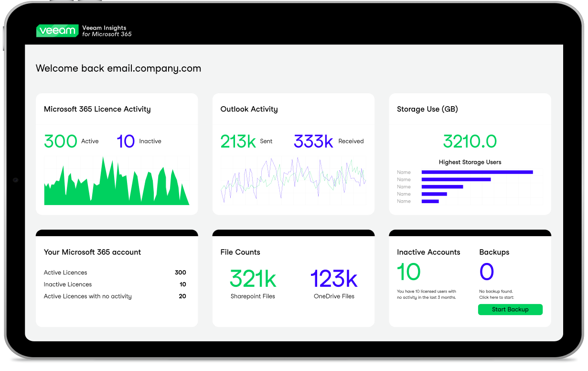Screen dimensions: 588x371
Task: Select the 'Veeam Insights for Microsoft 365' title
Action: [107, 31]
